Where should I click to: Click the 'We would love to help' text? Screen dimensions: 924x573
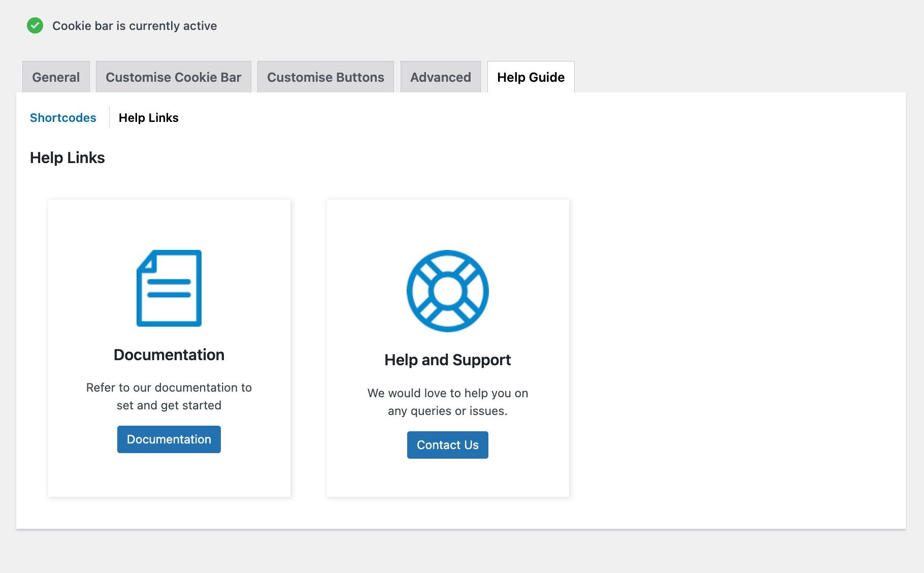pyautogui.click(x=448, y=402)
